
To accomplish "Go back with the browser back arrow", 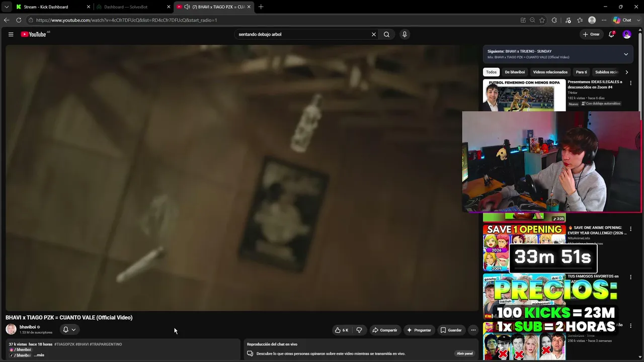I will pos(7,20).
